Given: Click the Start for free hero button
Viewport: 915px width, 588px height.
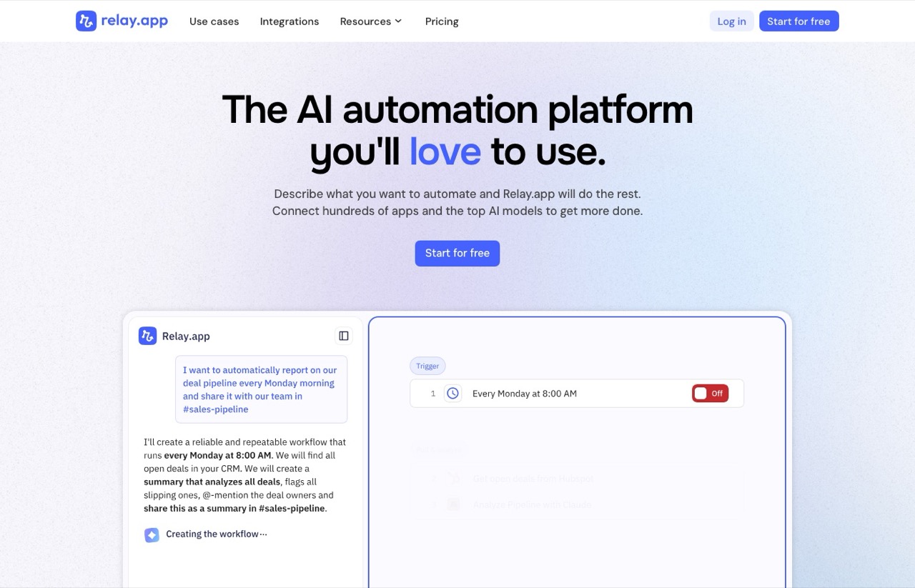Looking at the screenshot, I should pos(457,253).
